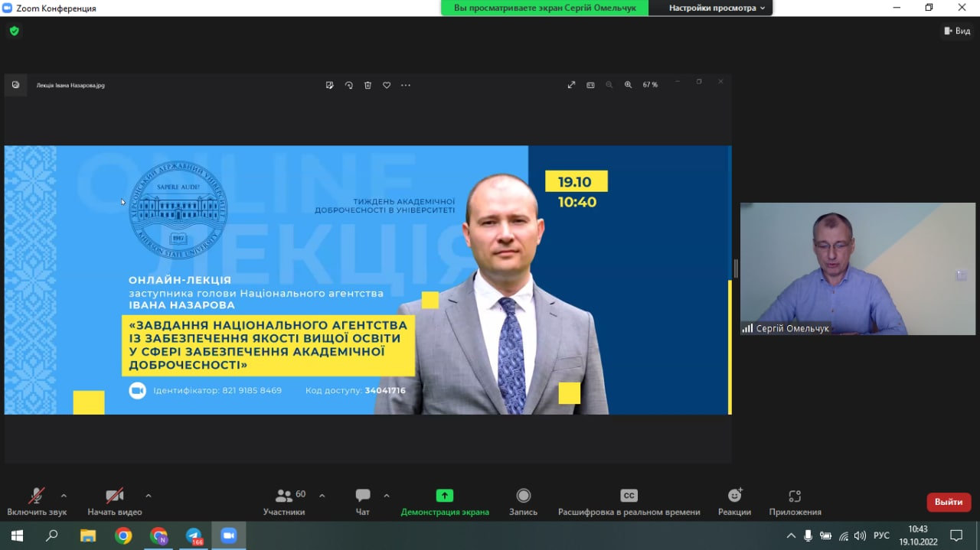Open Вид view layout menu
The width and height of the screenshot is (980, 550).
(957, 31)
